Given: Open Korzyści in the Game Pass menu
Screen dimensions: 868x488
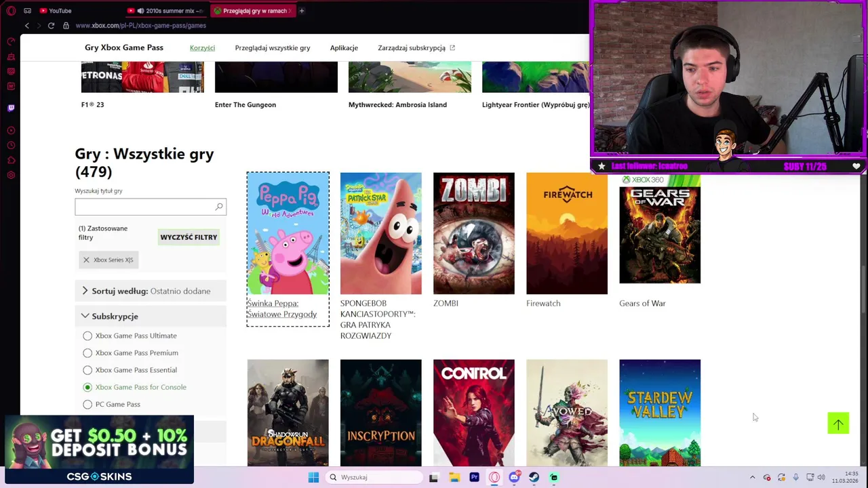Looking at the screenshot, I should pos(202,48).
